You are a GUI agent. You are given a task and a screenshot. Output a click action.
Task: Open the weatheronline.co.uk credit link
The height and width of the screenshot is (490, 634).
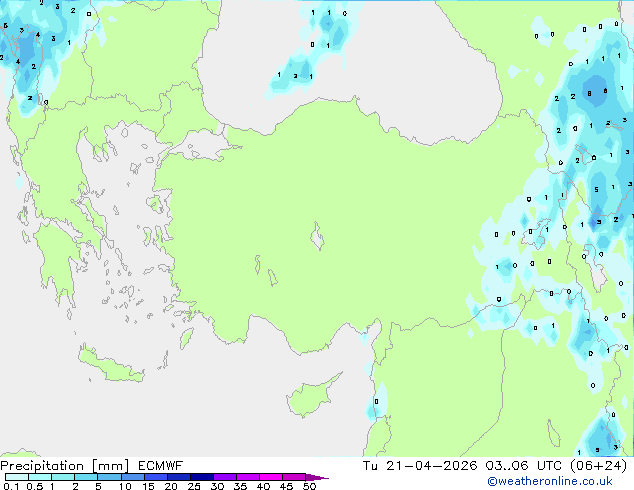550,481
